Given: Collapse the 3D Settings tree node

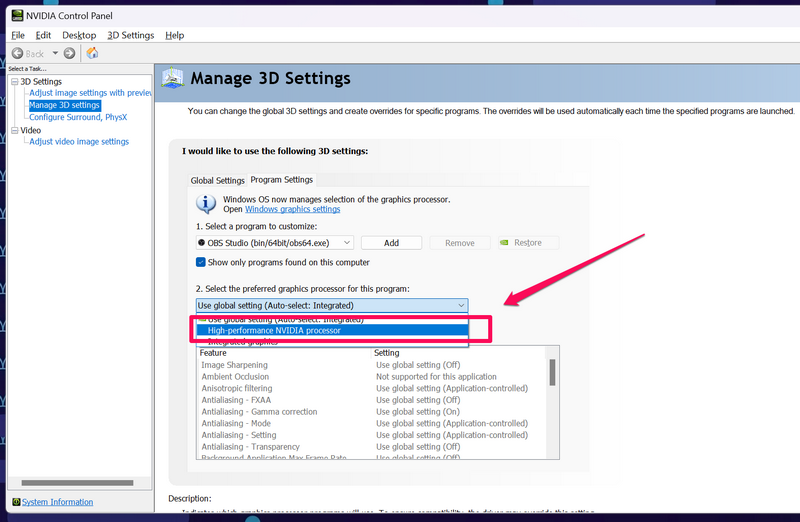Looking at the screenshot, I should 15,82.
